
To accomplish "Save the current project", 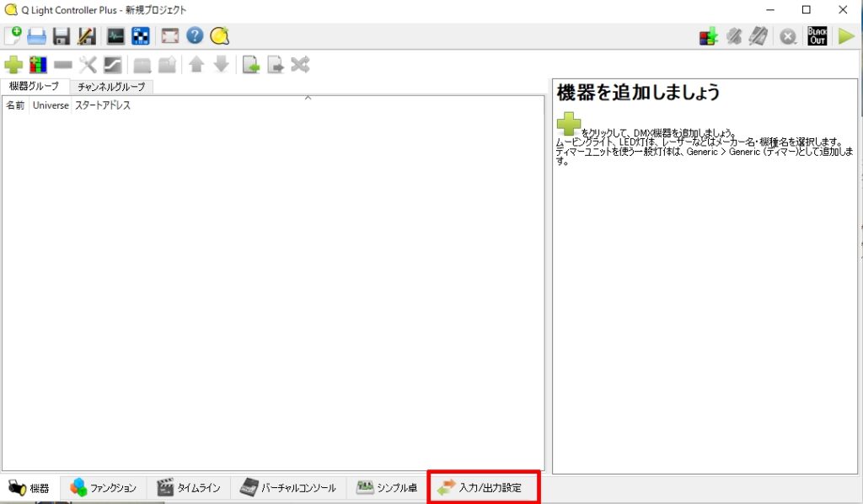I will pos(62,36).
